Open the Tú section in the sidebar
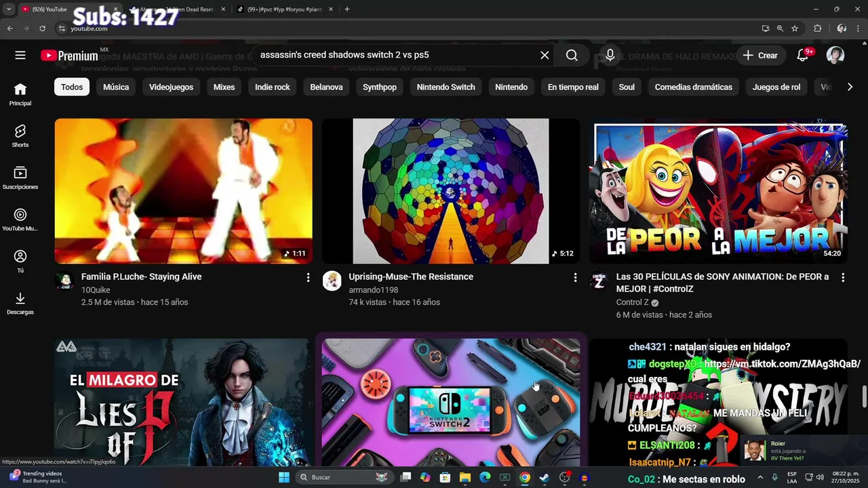This screenshot has height=488, width=868. [20, 262]
